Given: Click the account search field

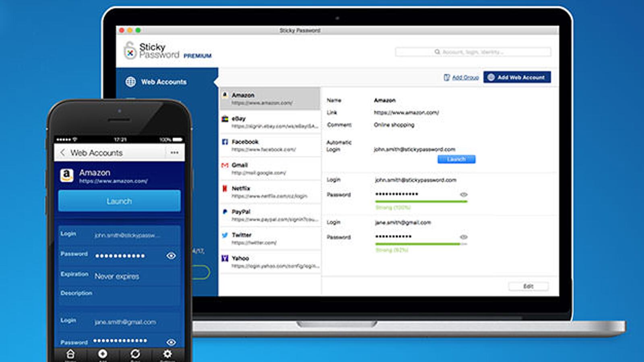Looking at the screenshot, I should coord(473,52).
